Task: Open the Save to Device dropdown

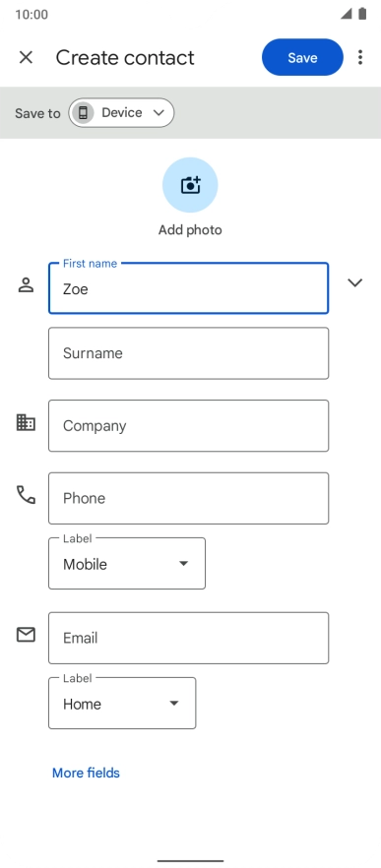Action: tap(121, 113)
